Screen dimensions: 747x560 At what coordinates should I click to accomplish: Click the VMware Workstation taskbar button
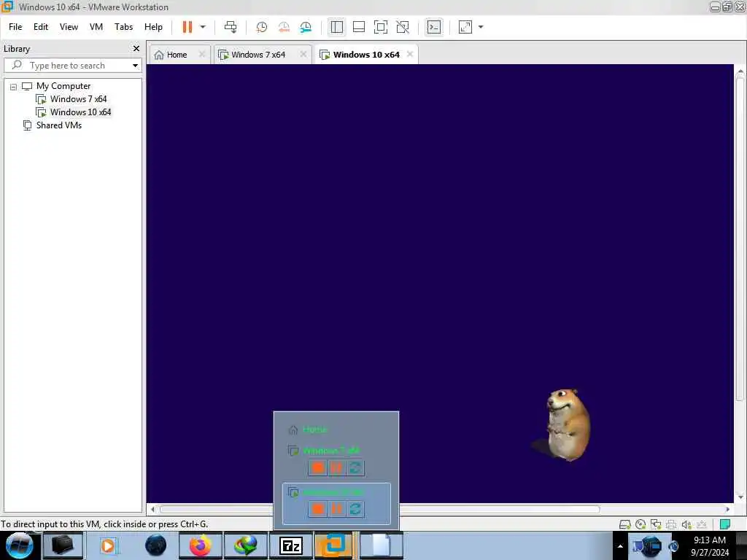pos(333,545)
